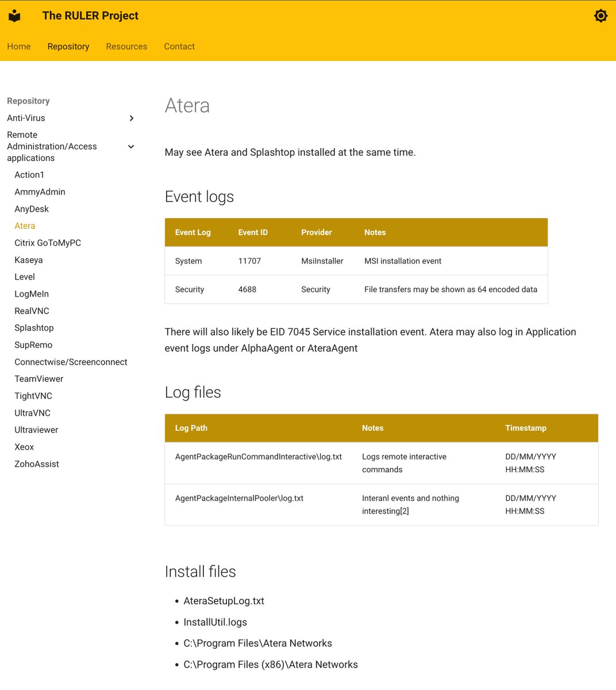This screenshot has width=616, height=690.
Task: Collapse Remote Administration/Access applications chevron
Action: pyautogui.click(x=131, y=147)
